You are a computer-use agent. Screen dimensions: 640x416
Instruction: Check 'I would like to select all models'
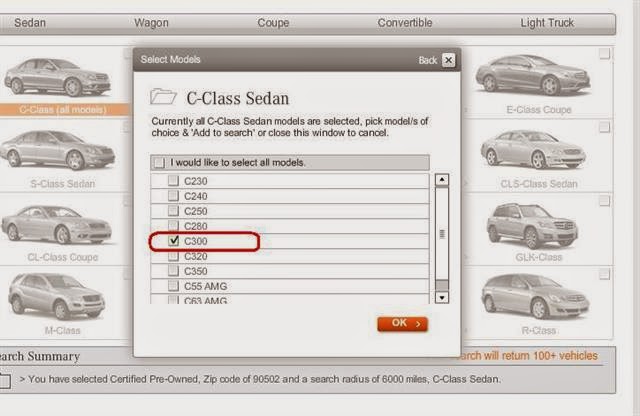[159, 163]
